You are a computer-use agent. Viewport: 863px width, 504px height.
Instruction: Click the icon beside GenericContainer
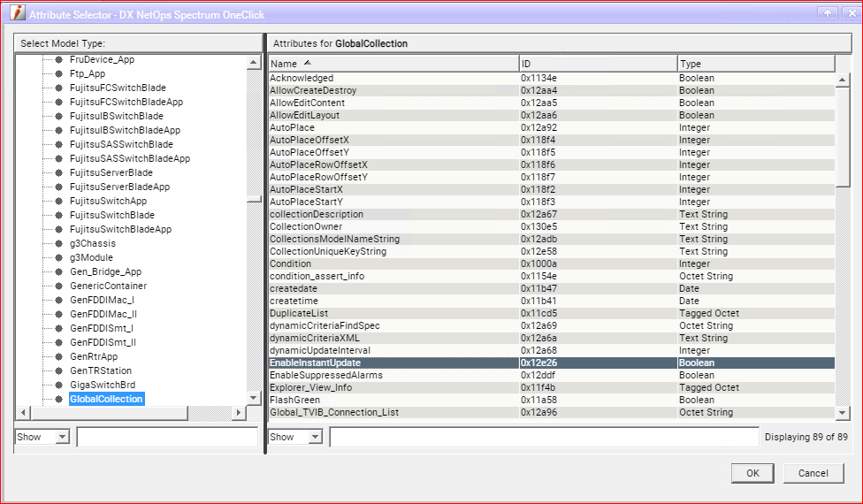tap(58, 286)
